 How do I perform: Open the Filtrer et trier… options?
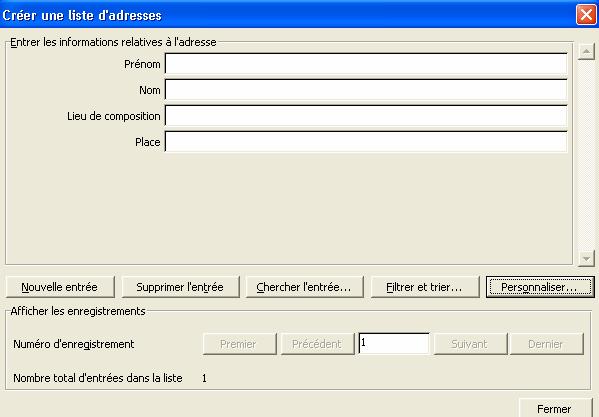pyautogui.click(x=425, y=287)
